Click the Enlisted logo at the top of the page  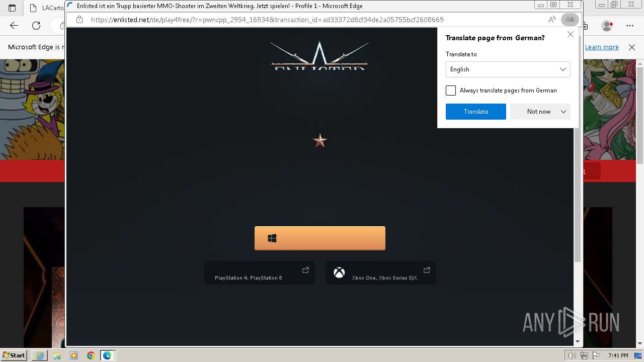coord(319,55)
